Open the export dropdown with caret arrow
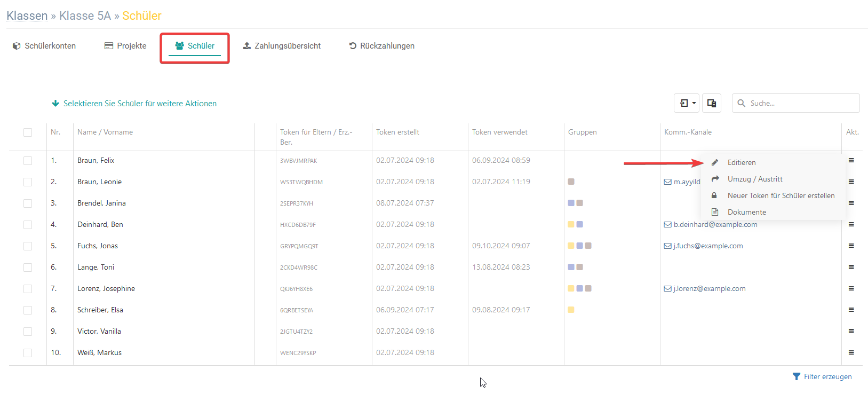Viewport: 868px width, 393px height. click(687, 103)
